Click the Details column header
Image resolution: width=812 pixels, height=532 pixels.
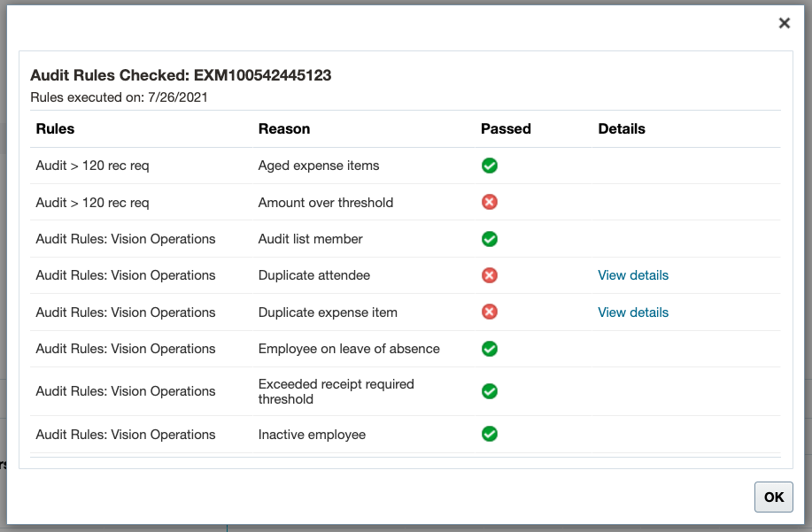622,128
